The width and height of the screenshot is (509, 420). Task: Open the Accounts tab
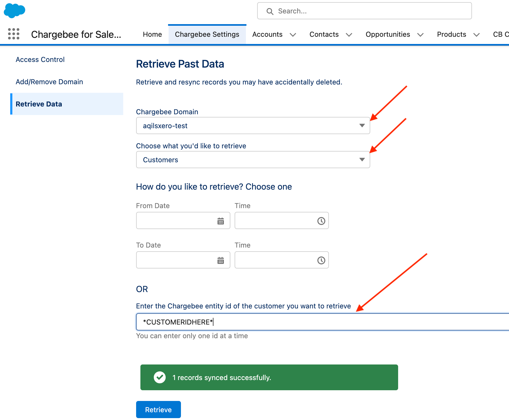(x=267, y=34)
